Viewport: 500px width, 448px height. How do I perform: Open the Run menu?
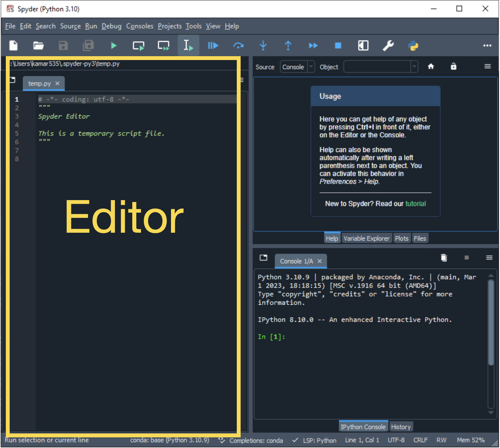coord(91,26)
